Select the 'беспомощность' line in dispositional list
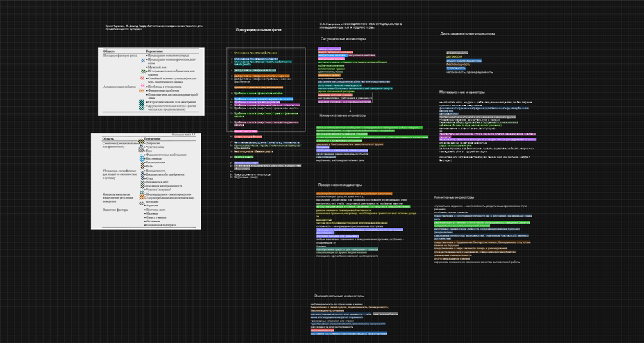644x343 pixels. [458, 64]
